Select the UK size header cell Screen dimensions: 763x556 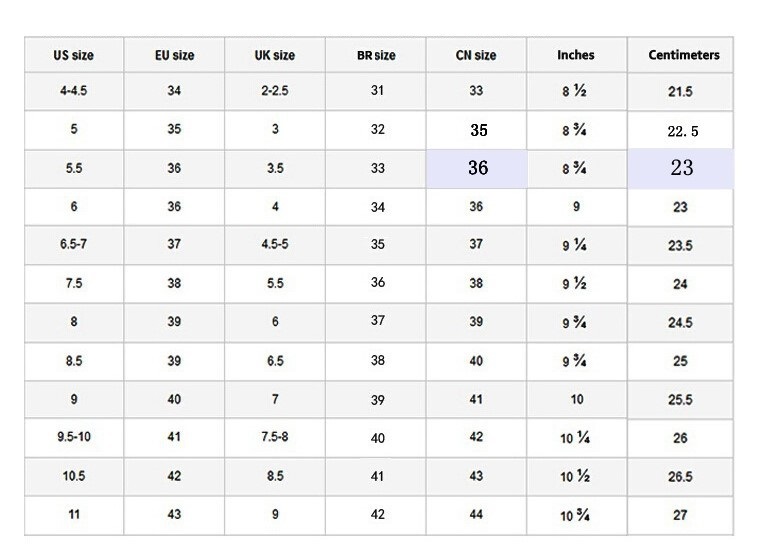[x=275, y=56]
